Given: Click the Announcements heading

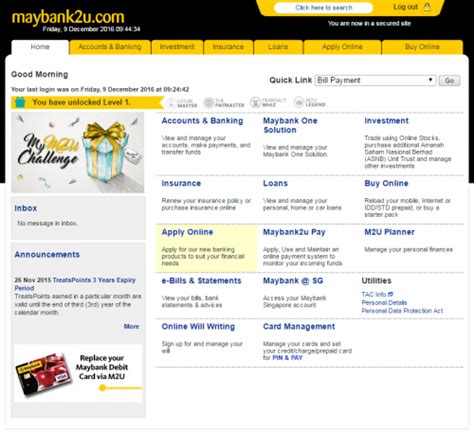Looking at the screenshot, I should 47,255.
